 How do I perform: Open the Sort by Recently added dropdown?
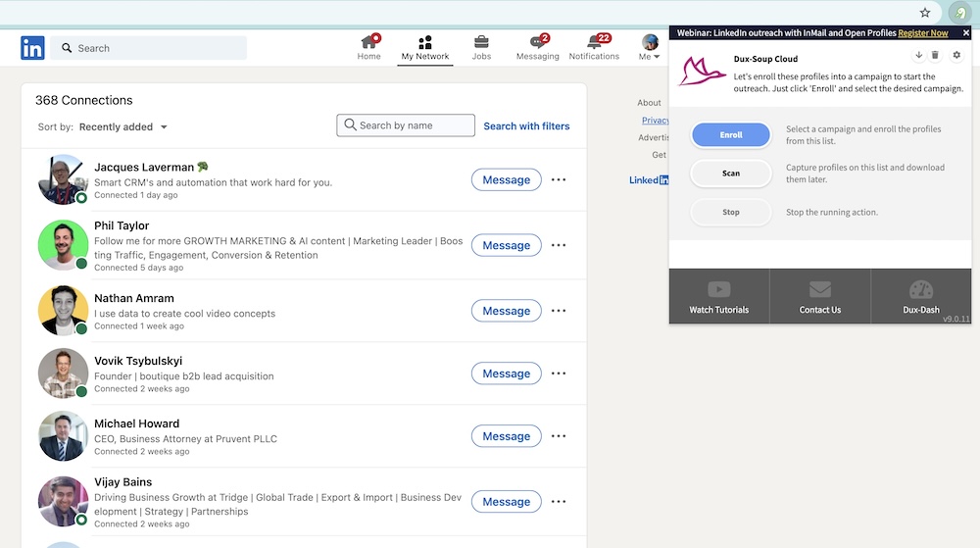pos(122,126)
